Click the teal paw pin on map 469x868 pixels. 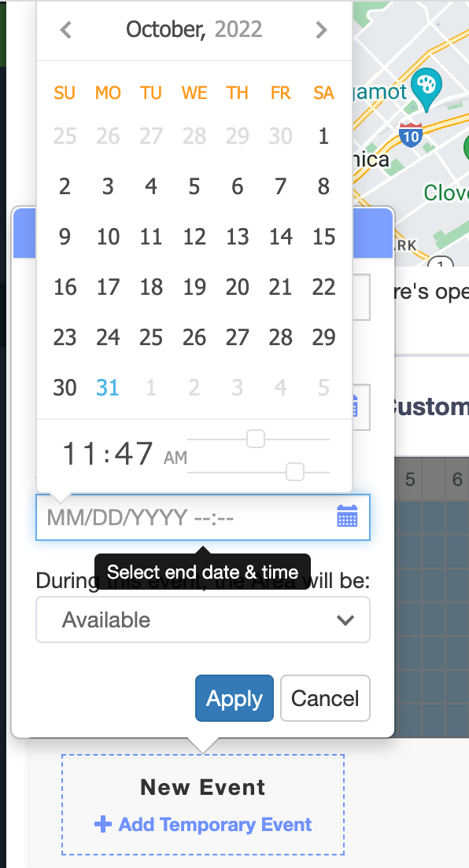(x=427, y=89)
